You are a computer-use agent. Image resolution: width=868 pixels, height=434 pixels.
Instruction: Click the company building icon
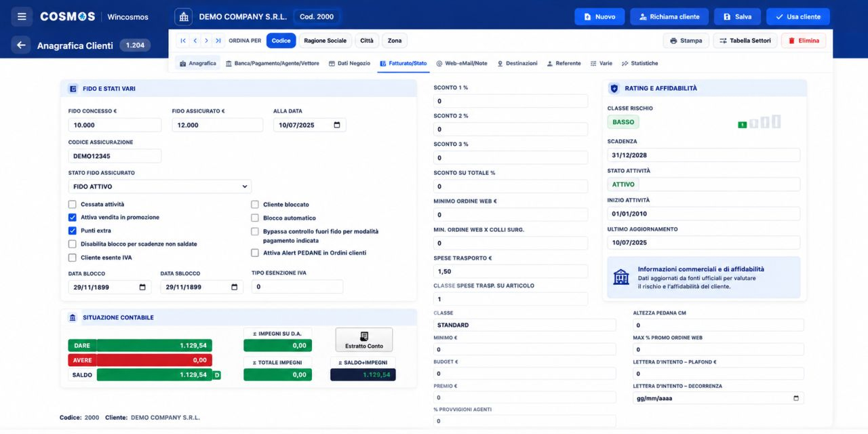(x=183, y=16)
